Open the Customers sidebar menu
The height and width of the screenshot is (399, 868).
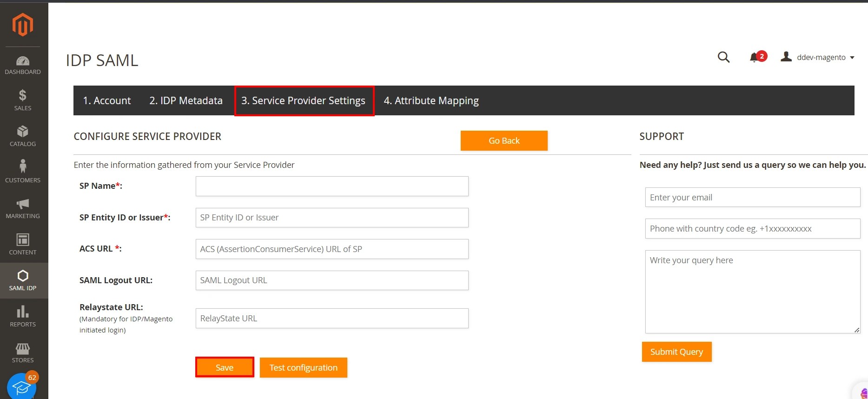(x=23, y=172)
